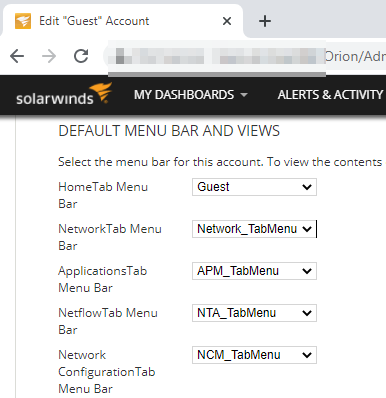The width and height of the screenshot is (386, 398).
Task: Click the "Network ConfigurationTab Menu Bar" label
Action: coord(107,372)
